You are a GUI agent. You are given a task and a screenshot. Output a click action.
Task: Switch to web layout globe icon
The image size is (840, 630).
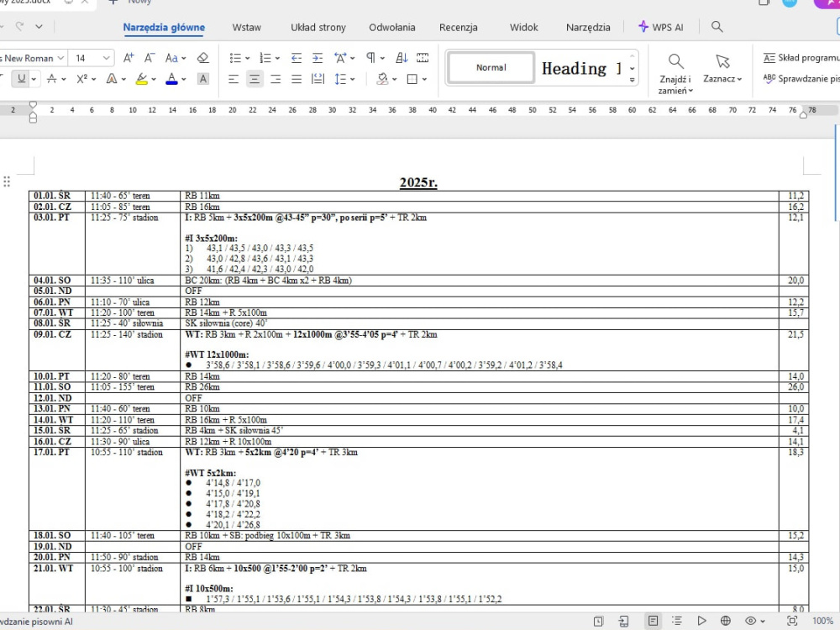pyautogui.click(x=726, y=621)
